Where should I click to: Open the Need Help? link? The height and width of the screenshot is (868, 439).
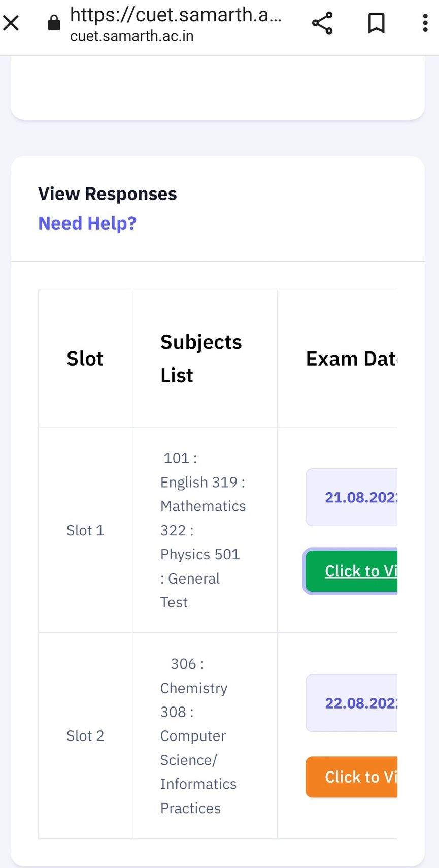tap(87, 223)
